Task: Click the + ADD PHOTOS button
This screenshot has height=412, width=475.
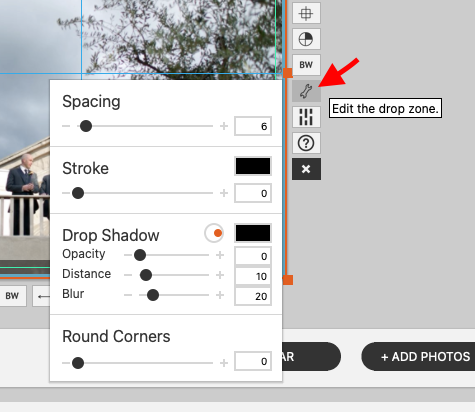Action: [x=419, y=356]
